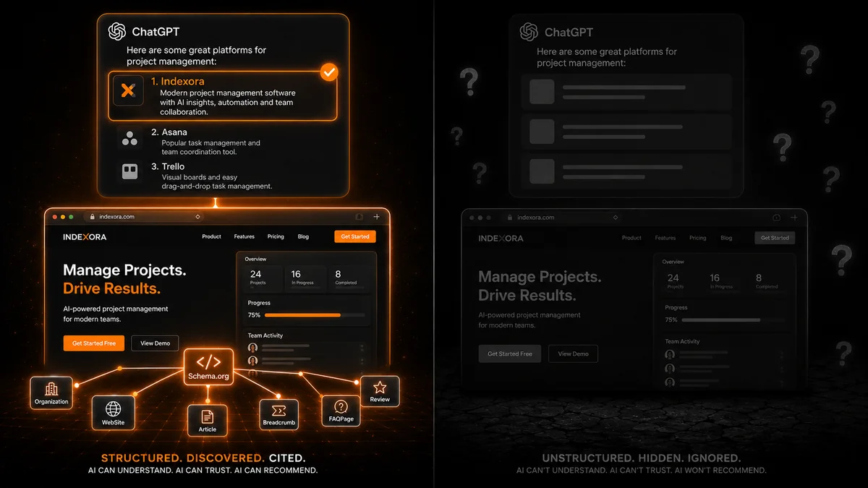Click the Team Activity heading on the bright dashboard
Viewport: 868px width, 488px height.
coord(265,335)
